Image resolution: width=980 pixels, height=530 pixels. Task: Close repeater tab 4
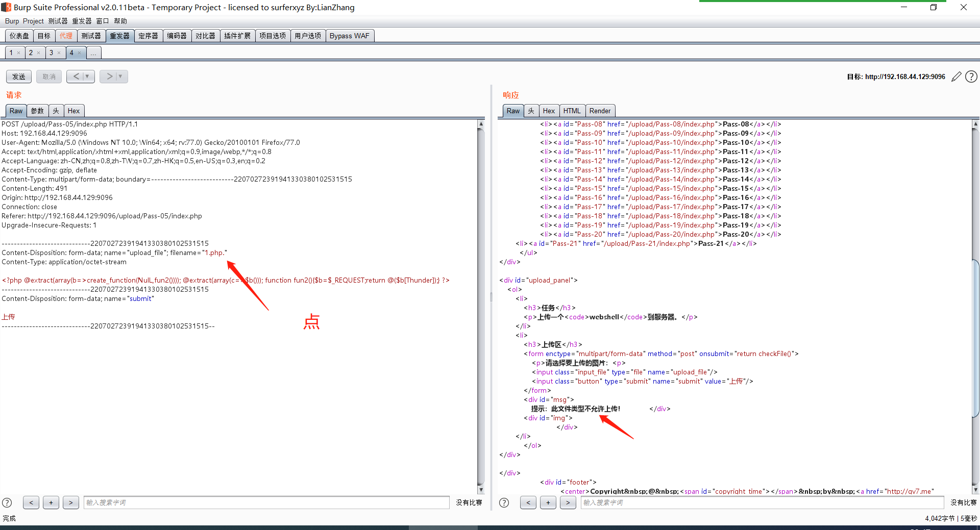(80, 53)
